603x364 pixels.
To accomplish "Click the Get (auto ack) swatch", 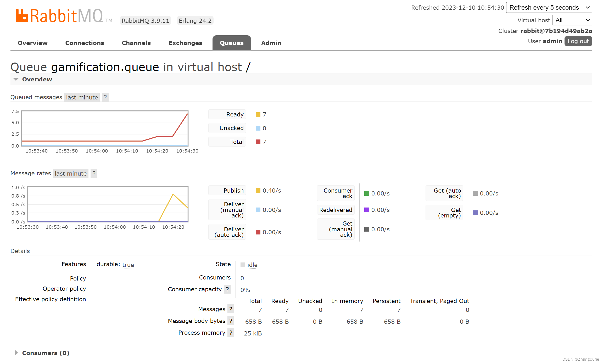I will point(475,193).
